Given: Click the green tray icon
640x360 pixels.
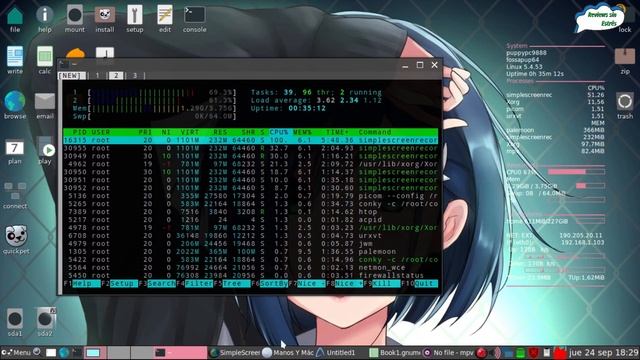Looking at the screenshot, I should pyautogui.click(x=521, y=353).
